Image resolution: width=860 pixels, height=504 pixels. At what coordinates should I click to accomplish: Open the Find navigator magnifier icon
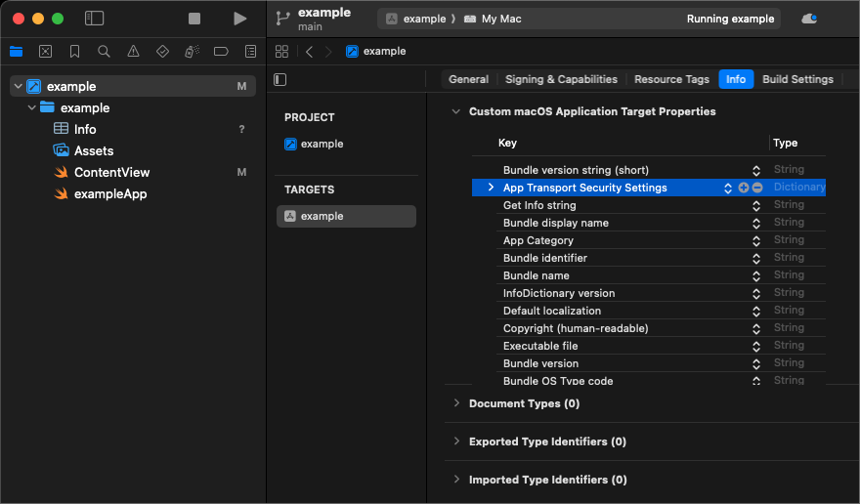[104, 51]
